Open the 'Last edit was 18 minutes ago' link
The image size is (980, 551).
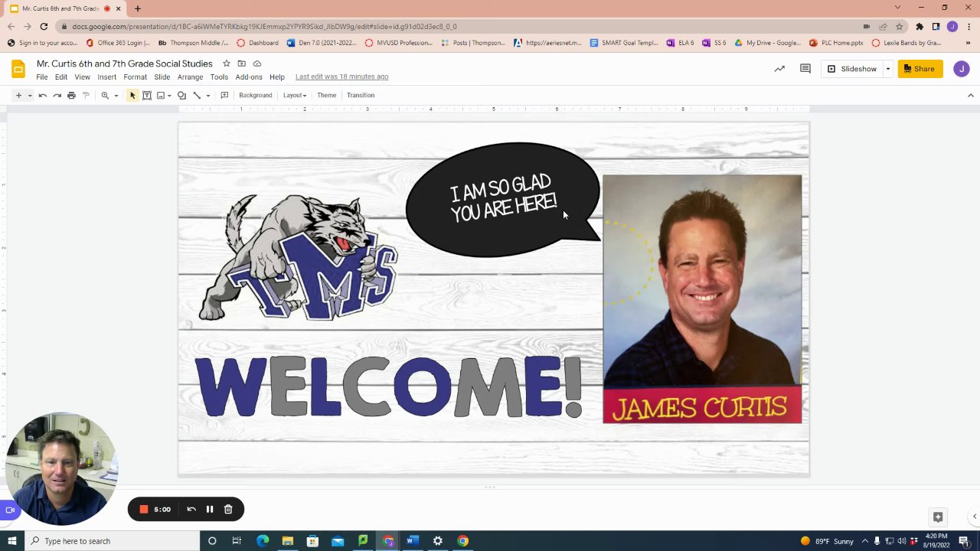pos(341,77)
